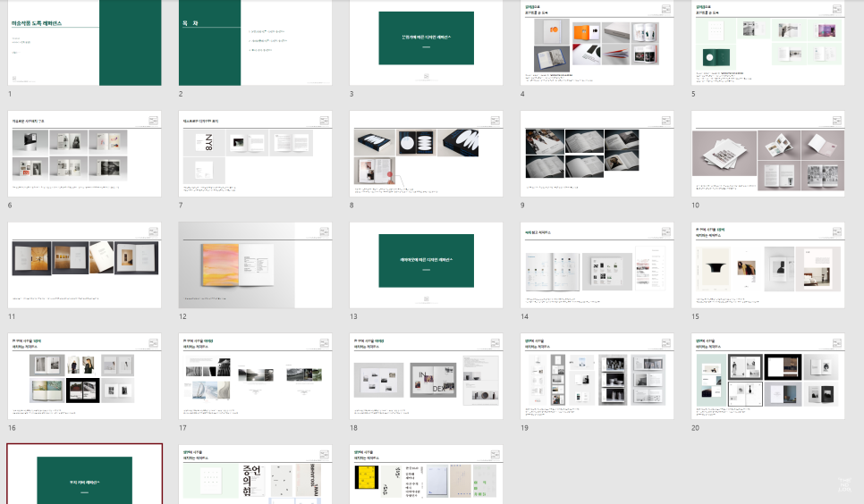Select slide 11 with gallery catalog spreads

[84, 265]
